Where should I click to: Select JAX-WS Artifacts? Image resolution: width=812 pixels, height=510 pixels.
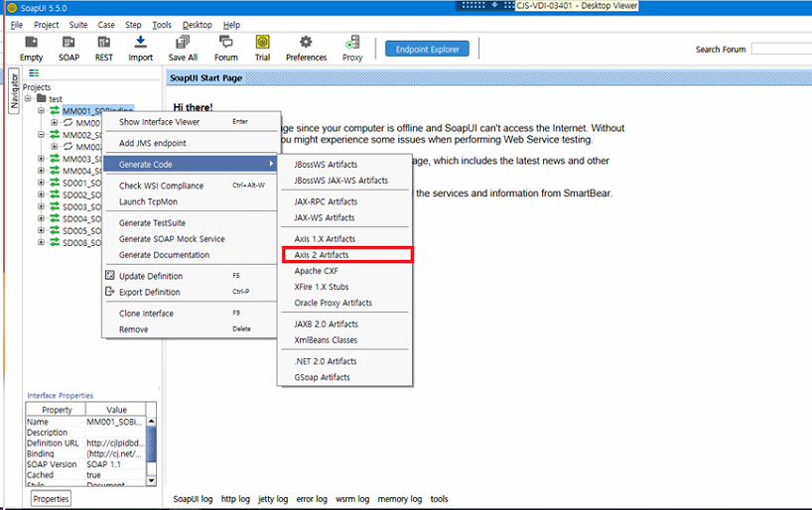click(x=345, y=217)
